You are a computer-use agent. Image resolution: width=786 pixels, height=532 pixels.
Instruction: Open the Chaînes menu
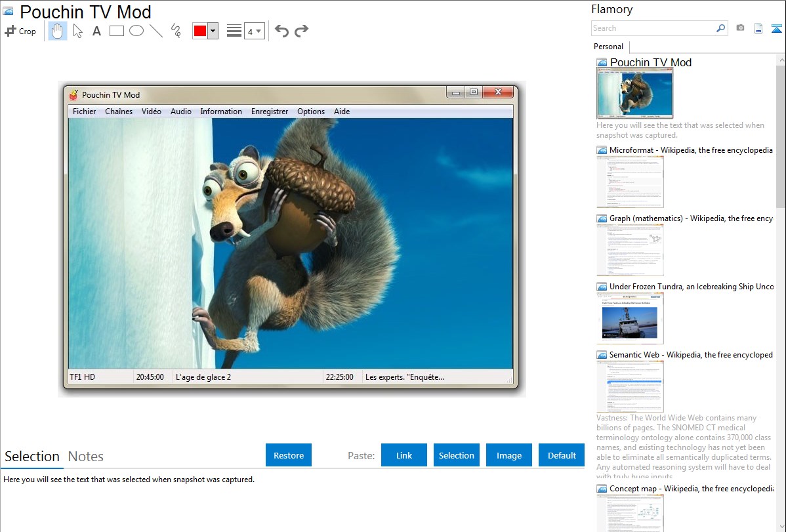tap(119, 112)
